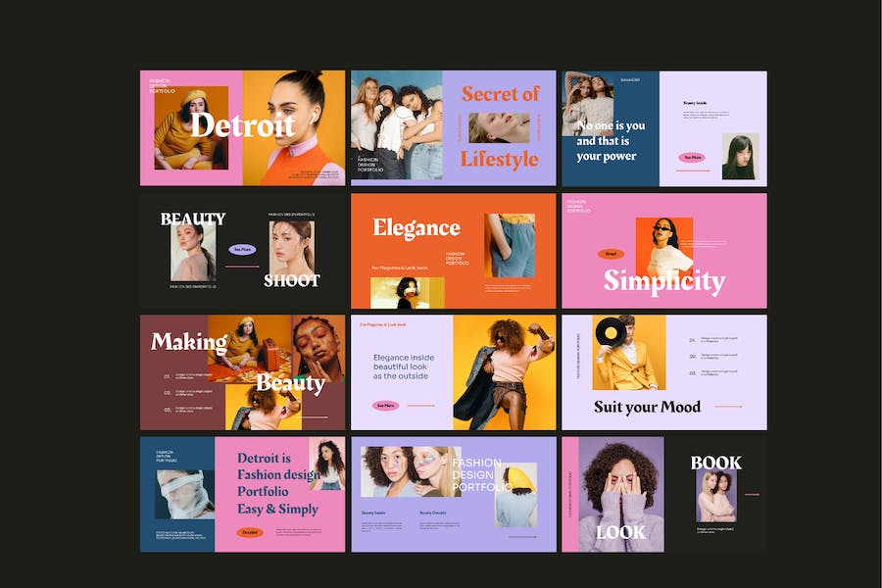Open the purple Fashion Design Portfolio slide
The image size is (882, 588).
(454, 495)
